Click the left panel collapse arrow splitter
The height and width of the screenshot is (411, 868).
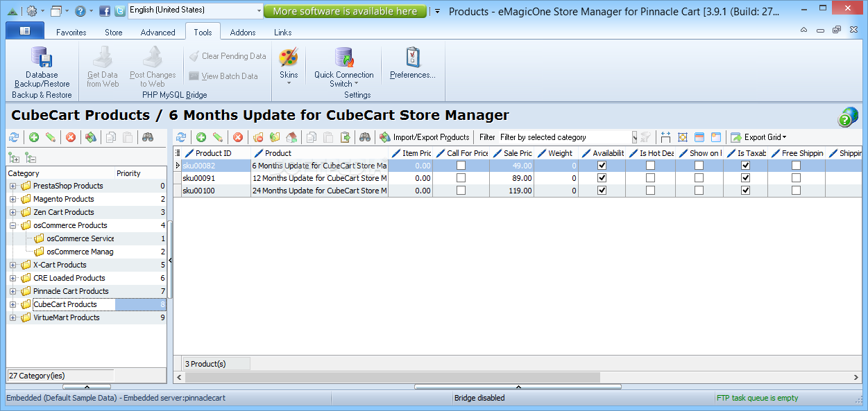click(x=170, y=260)
